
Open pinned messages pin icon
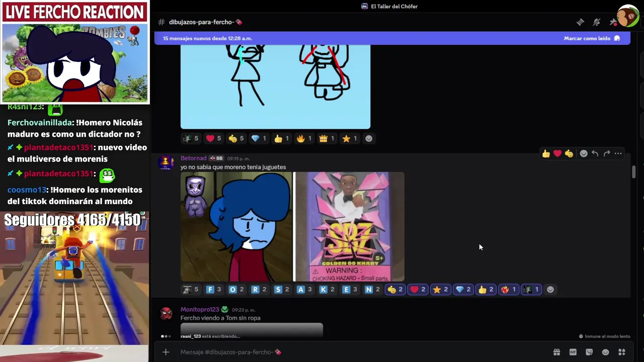pyautogui.click(x=613, y=22)
